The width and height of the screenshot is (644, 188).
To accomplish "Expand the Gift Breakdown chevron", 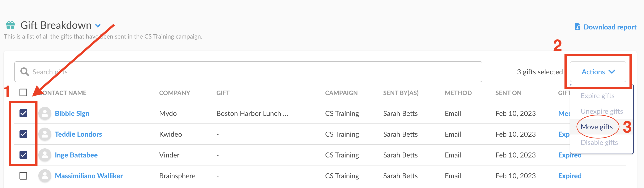I will 98,26.
